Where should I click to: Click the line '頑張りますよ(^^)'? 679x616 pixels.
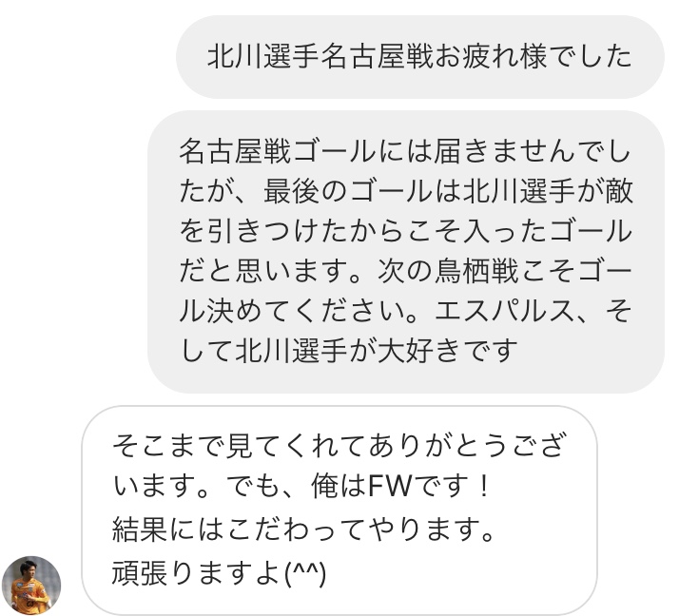point(219,572)
